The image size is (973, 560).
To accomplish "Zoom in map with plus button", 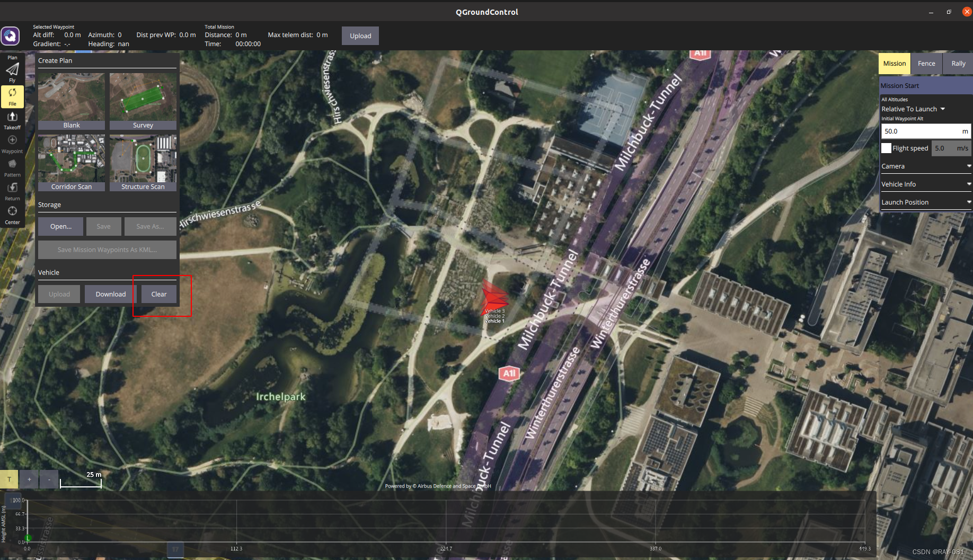I will click(29, 479).
